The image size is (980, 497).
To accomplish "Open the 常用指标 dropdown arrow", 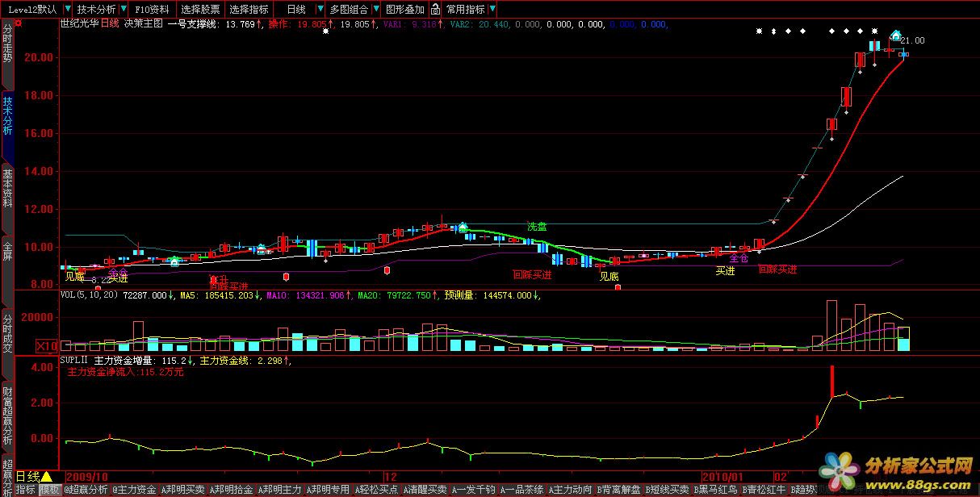I will tap(492, 10).
